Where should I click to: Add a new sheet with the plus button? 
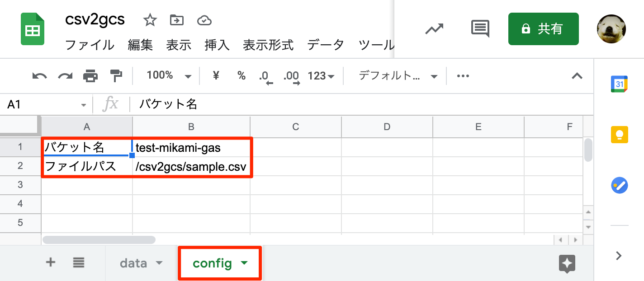tap(50, 262)
